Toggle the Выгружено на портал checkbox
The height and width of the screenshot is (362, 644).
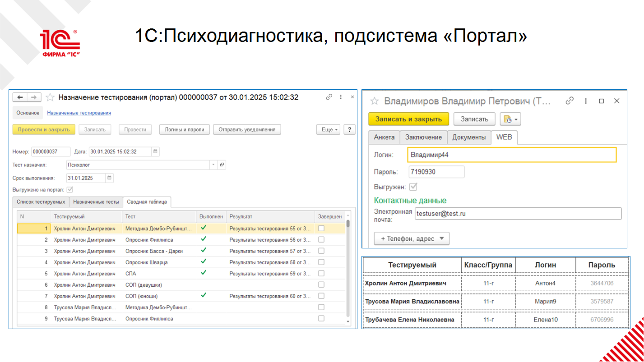coord(70,189)
